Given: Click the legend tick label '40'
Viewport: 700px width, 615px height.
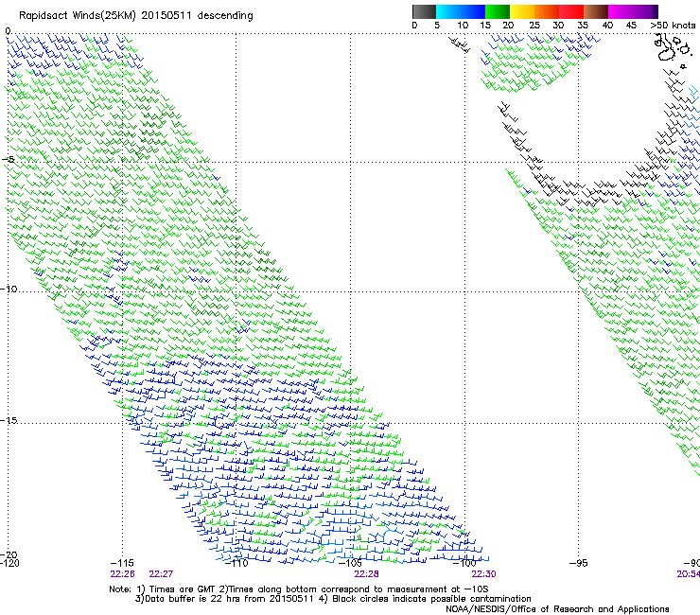Looking at the screenshot, I should (607, 25).
